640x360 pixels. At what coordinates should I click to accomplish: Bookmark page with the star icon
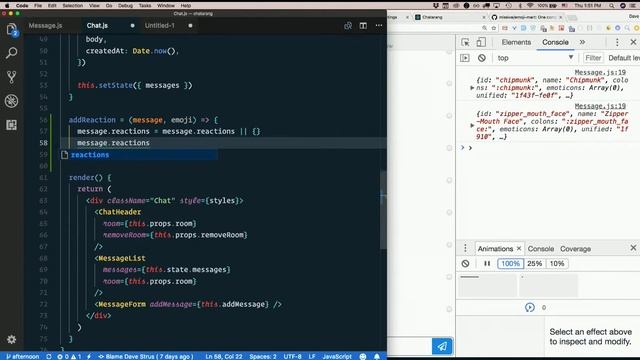click(494, 28)
